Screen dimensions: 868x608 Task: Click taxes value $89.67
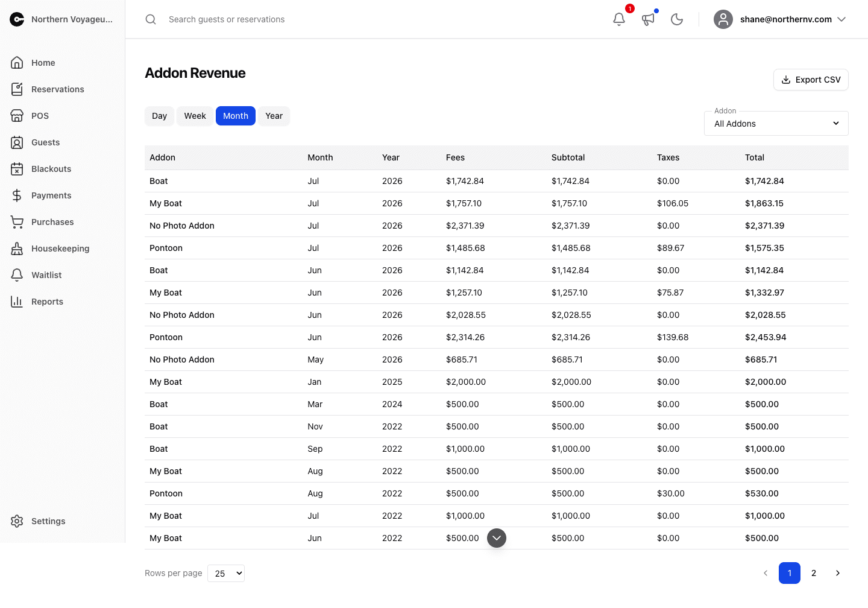pos(670,248)
